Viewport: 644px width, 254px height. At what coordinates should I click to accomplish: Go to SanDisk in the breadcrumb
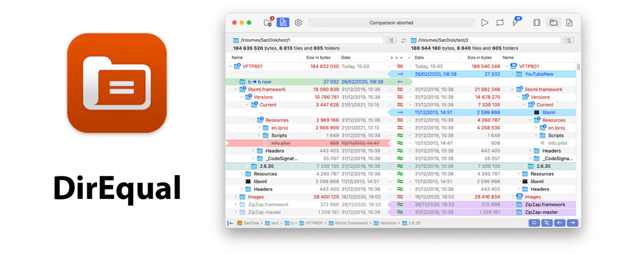tap(248, 223)
